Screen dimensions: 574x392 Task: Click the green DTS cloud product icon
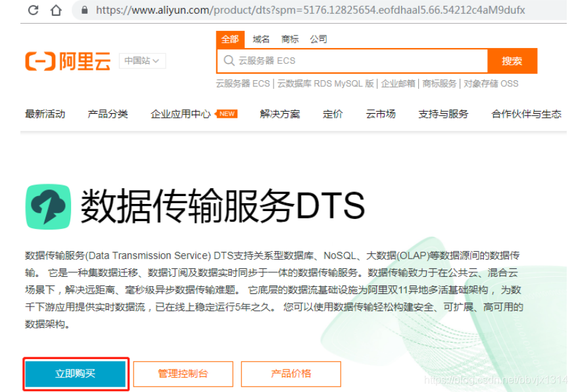[x=48, y=207]
